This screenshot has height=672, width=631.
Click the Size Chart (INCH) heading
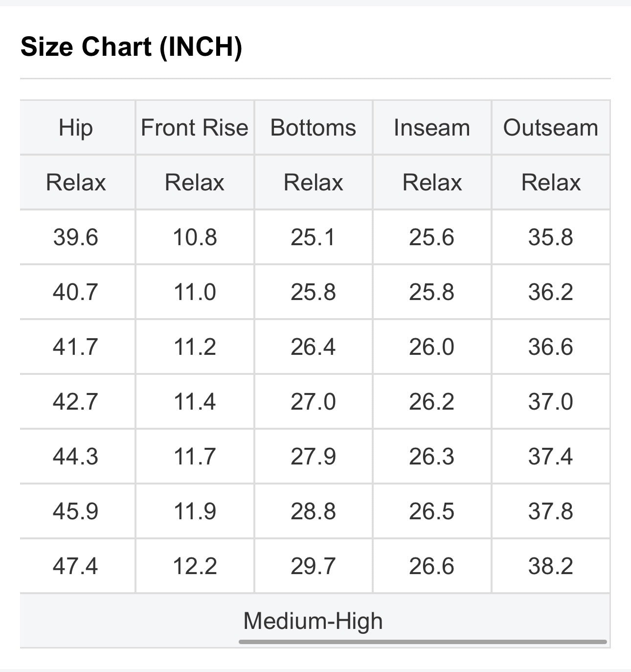(x=132, y=47)
